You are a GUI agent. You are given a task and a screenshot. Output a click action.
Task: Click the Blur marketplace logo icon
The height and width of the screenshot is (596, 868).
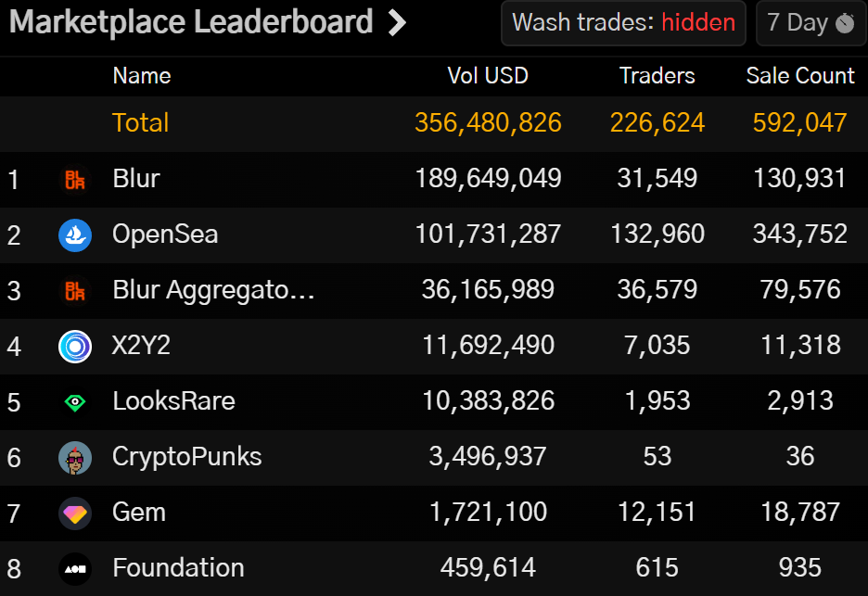[x=75, y=179]
